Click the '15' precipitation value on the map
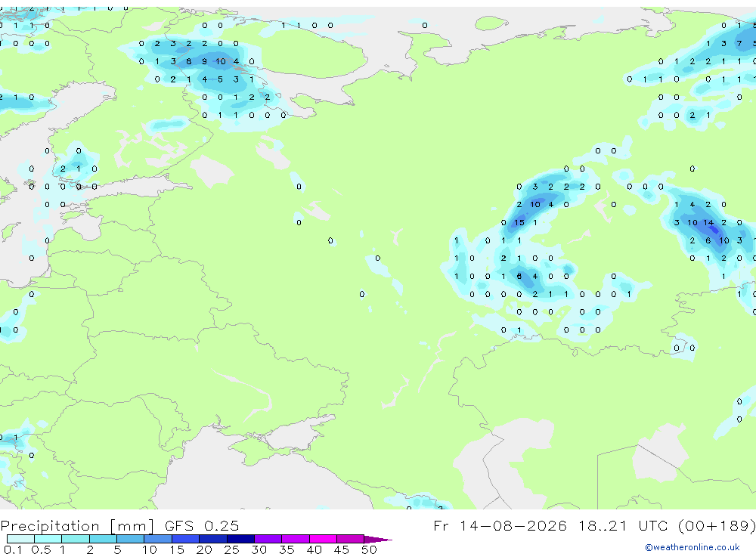The image size is (756, 554). [519, 222]
